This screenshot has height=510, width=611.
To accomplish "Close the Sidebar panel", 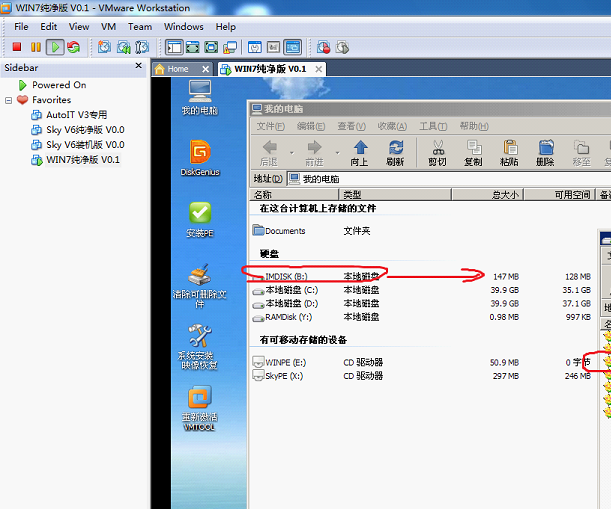I will click(138, 65).
